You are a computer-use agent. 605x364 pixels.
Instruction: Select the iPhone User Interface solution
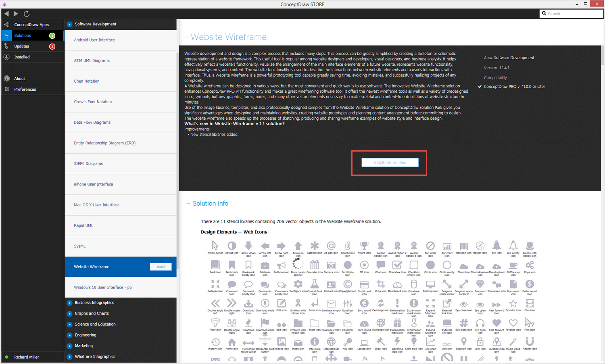click(x=121, y=184)
